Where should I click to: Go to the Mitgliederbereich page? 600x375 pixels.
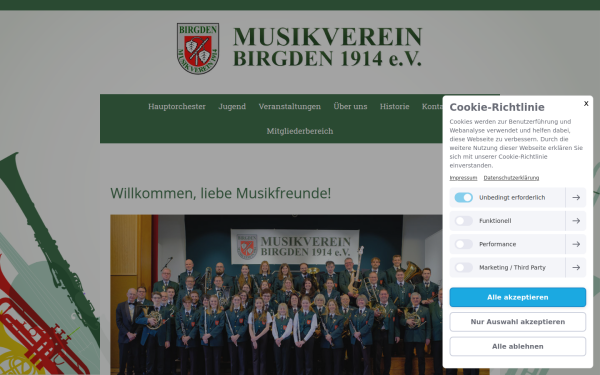[300, 131]
